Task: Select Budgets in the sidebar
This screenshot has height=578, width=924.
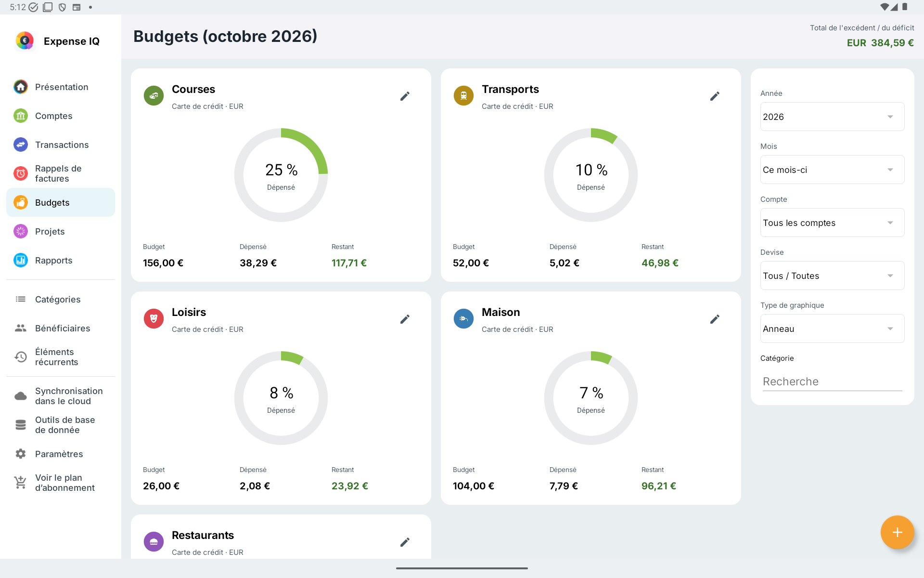Action: [61, 202]
